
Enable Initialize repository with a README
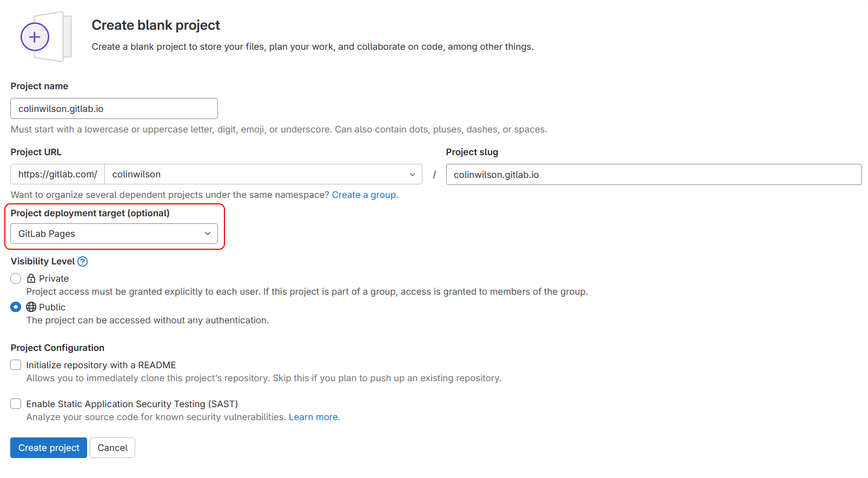16,365
